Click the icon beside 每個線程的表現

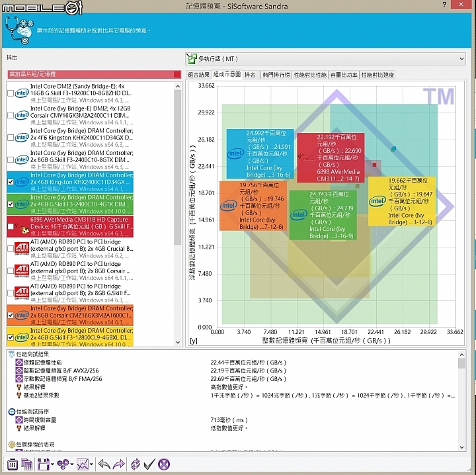[x=11, y=445]
